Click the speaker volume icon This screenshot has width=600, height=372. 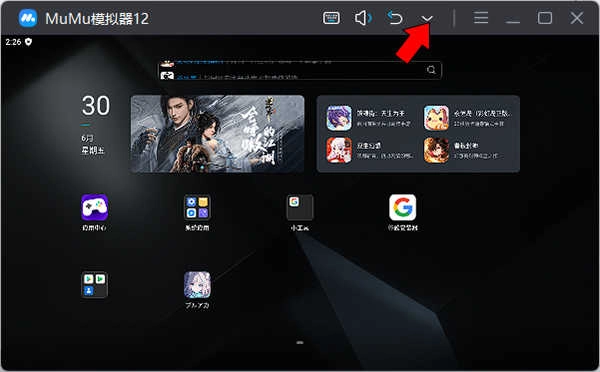pyautogui.click(x=363, y=18)
